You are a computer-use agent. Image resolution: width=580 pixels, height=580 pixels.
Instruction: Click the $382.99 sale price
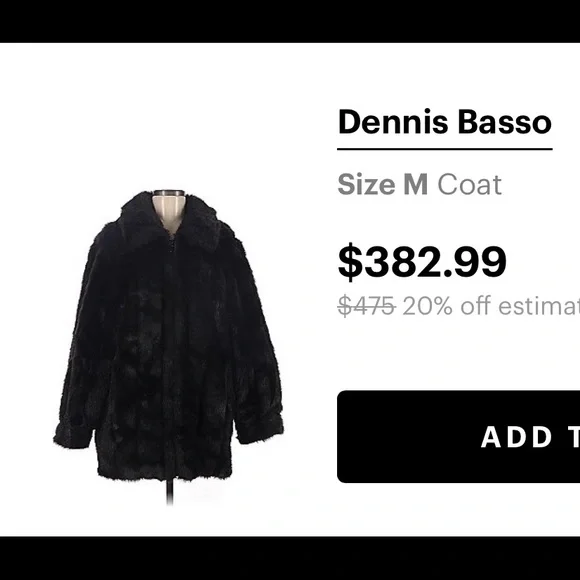(x=422, y=261)
